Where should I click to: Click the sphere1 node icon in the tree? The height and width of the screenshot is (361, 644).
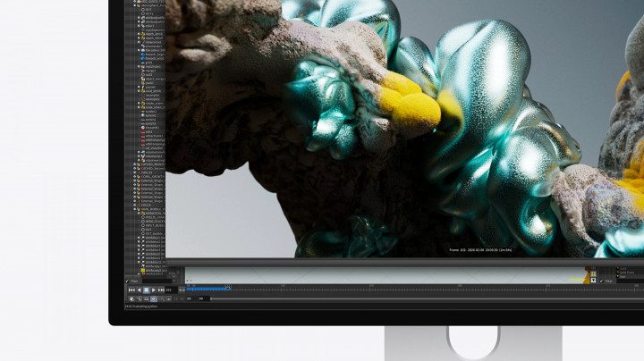coord(143,115)
